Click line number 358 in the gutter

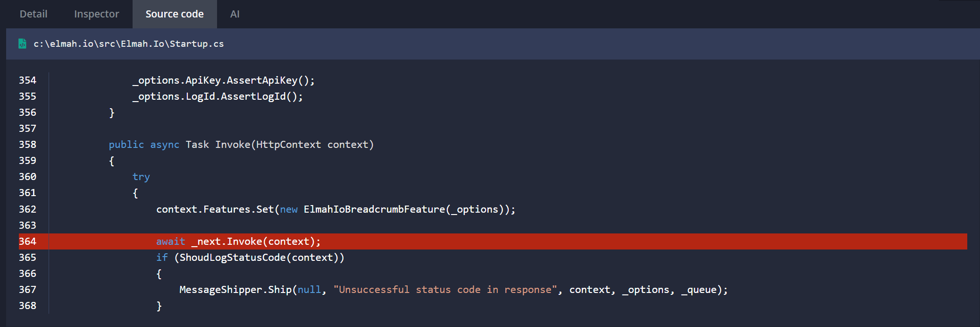(27, 144)
